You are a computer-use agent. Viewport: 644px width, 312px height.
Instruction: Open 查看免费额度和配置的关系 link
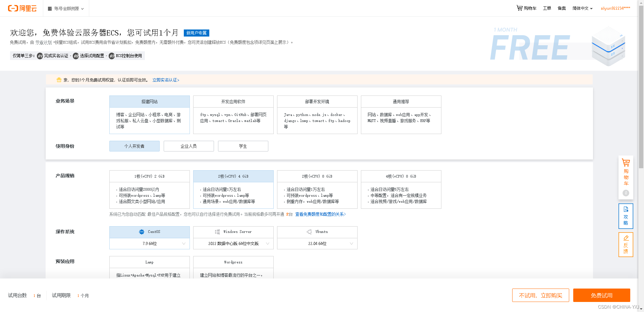320,214
